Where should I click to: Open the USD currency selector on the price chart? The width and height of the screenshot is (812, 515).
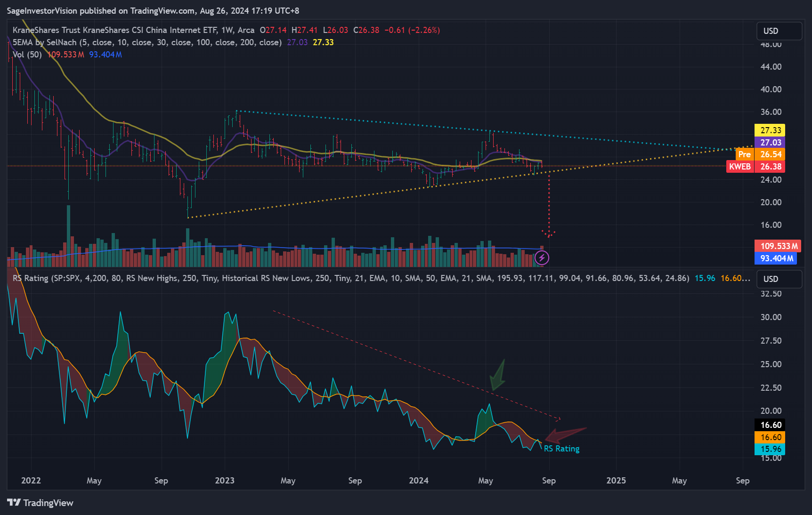coord(779,31)
